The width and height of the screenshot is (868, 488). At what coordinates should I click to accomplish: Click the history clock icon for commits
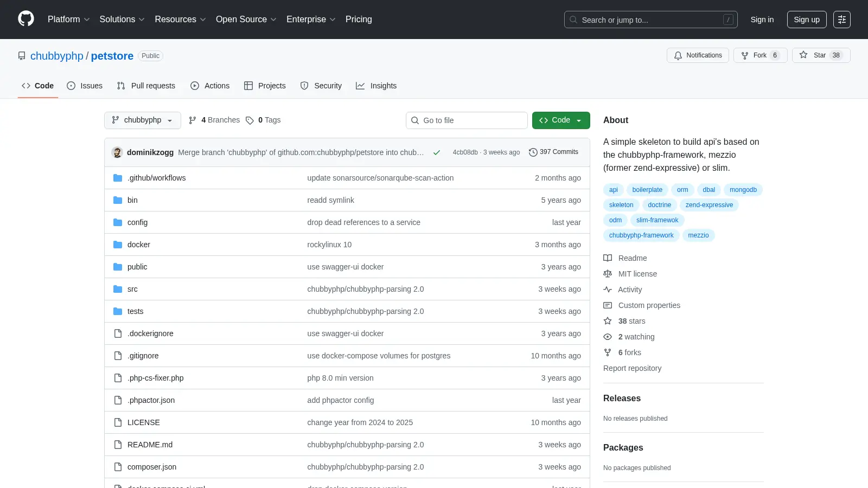click(533, 152)
